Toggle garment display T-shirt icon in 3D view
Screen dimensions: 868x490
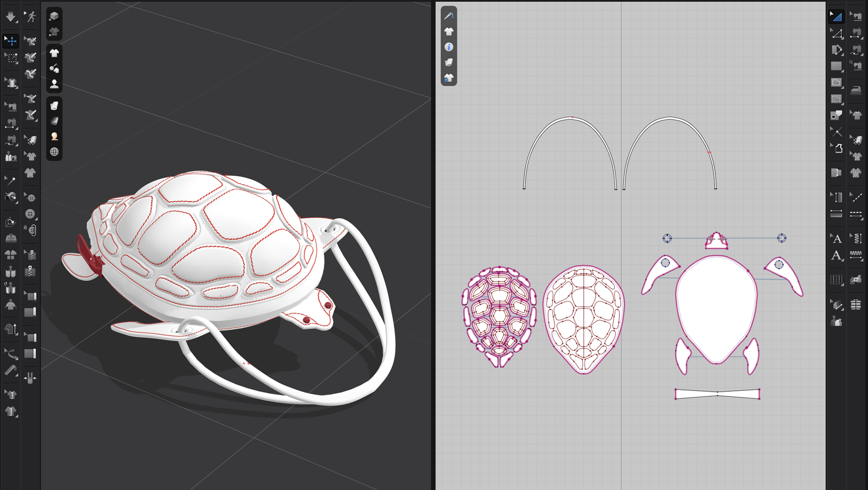pyautogui.click(x=54, y=53)
